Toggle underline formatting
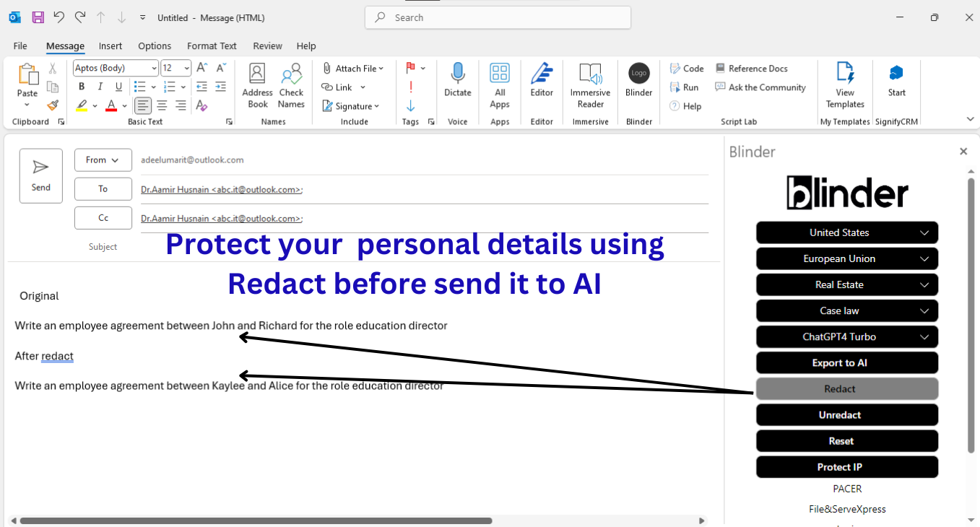Screen dimensions: 980x527 click(118, 87)
